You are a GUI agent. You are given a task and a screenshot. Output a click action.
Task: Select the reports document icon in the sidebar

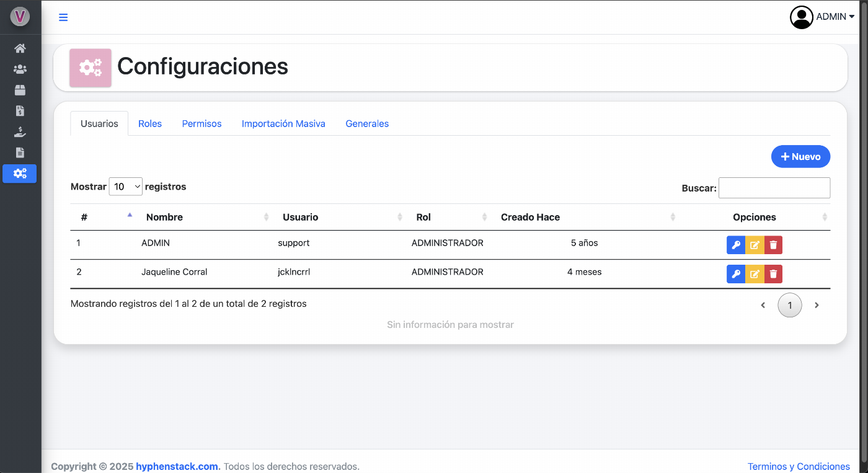click(x=20, y=153)
